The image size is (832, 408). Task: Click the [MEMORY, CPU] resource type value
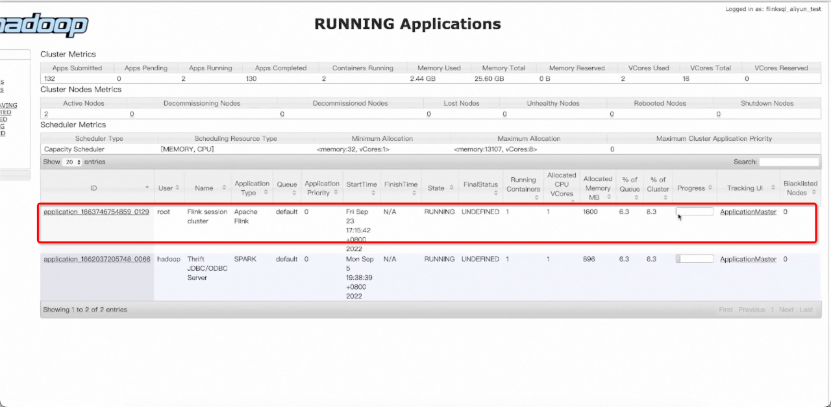click(187, 150)
